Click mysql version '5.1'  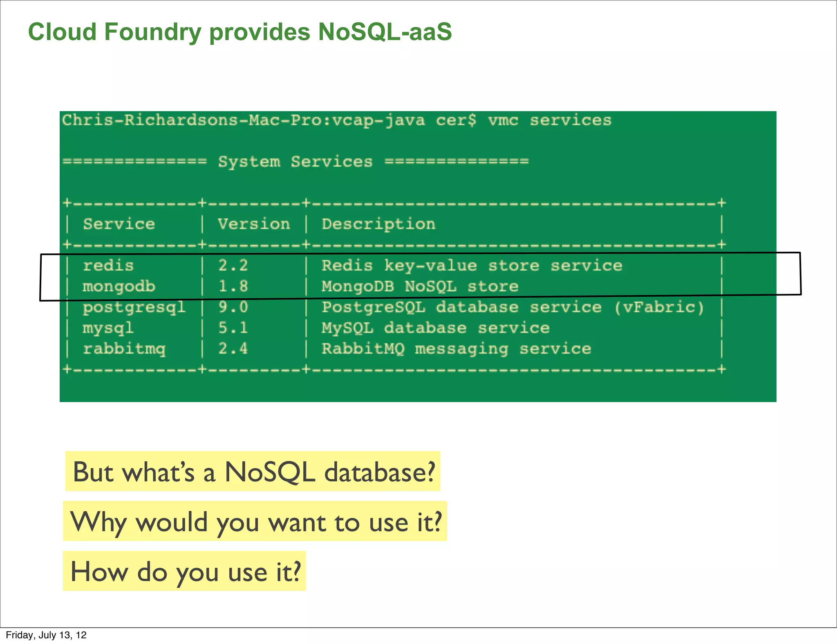point(233,328)
